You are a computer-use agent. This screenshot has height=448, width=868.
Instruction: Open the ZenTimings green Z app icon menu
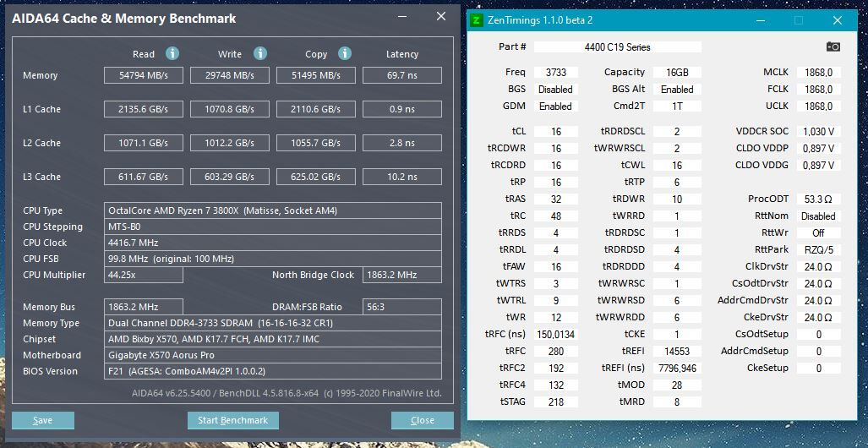[x=476, y=20]
